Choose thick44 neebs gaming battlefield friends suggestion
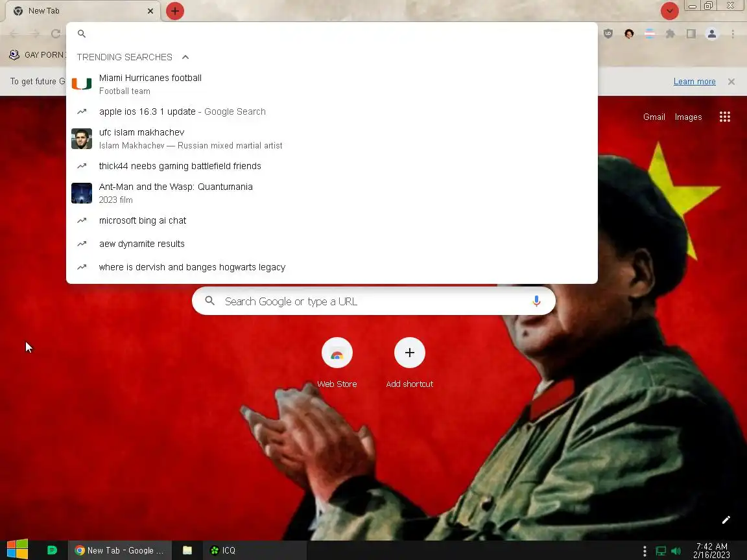This screenshot has height=560, width=747. click(331, 166)
